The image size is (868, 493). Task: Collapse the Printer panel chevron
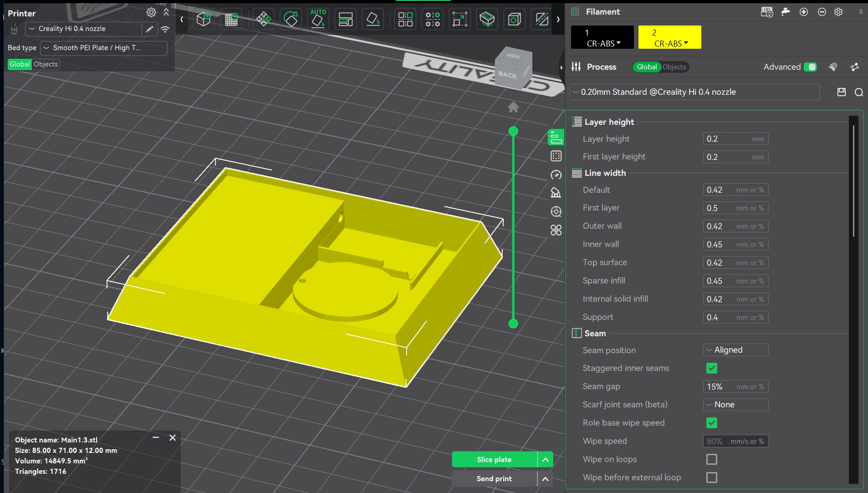click(x=166, y=12)
